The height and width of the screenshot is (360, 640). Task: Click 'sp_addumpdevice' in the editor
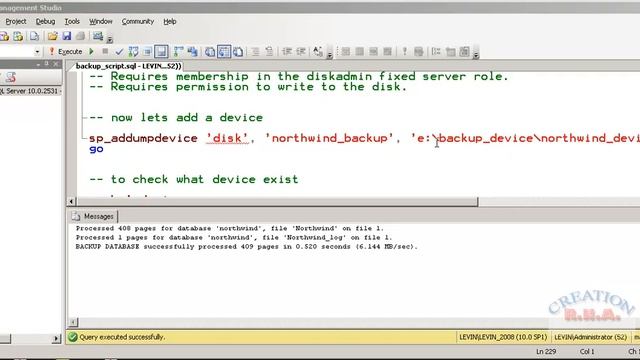click(x=143, y=138)
